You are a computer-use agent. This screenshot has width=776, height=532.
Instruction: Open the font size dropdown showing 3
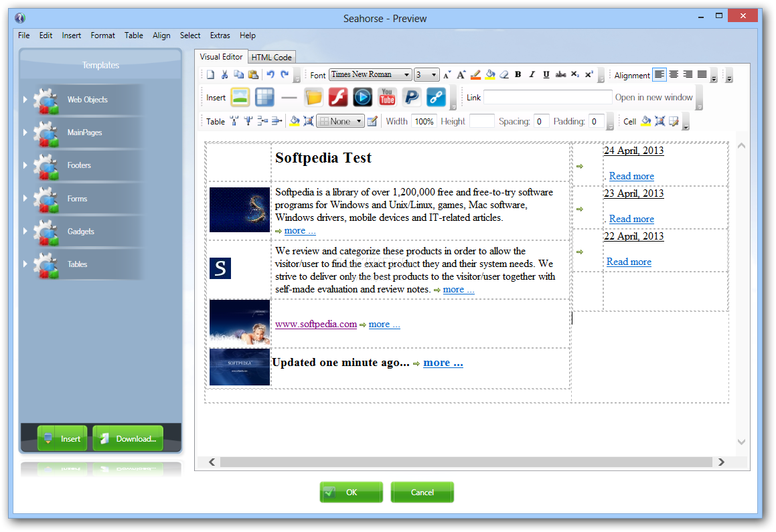click(x=426, y=75)
